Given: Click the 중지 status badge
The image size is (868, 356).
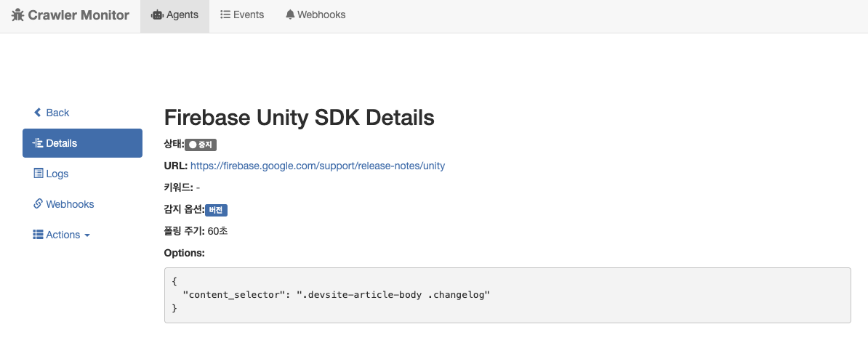Looking at the screenshot, I should (201, 145).
